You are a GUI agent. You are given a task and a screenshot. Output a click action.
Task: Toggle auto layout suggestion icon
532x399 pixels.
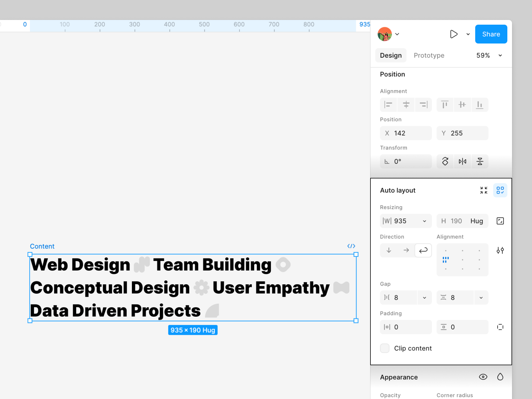(500, 190)
